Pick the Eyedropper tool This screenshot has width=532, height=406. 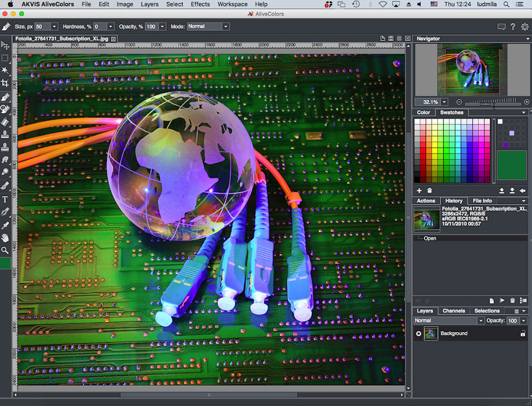[x=5, y=225]
